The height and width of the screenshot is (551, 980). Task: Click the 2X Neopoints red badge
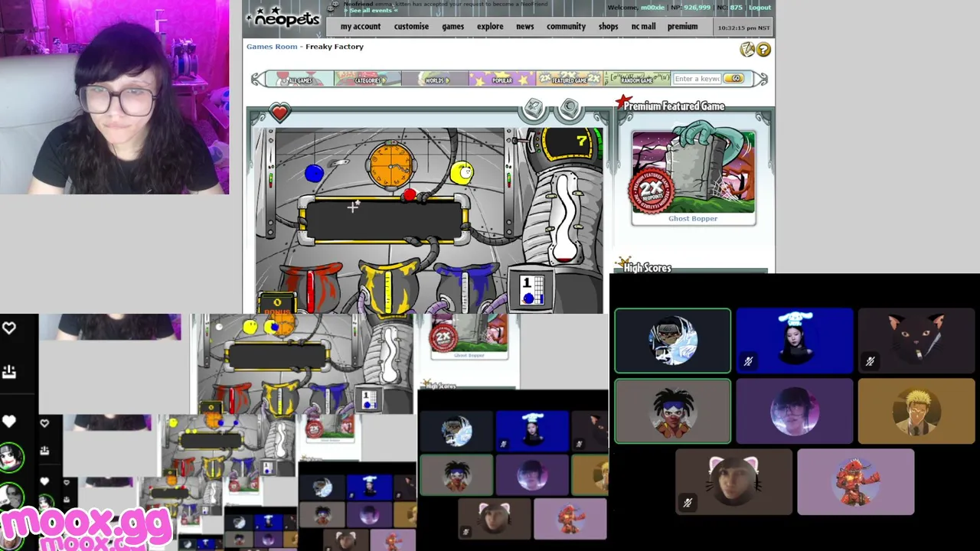pos(652,191)
